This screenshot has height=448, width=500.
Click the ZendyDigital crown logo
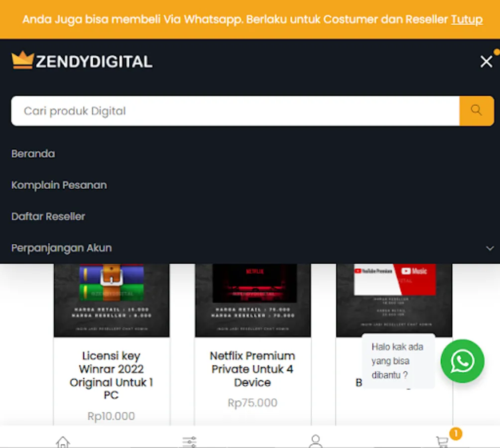[82, 60]
